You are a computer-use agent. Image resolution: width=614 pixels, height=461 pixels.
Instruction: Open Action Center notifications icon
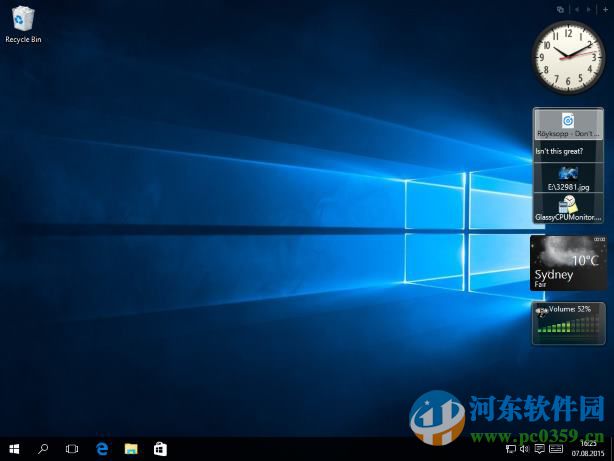point(539,449)
